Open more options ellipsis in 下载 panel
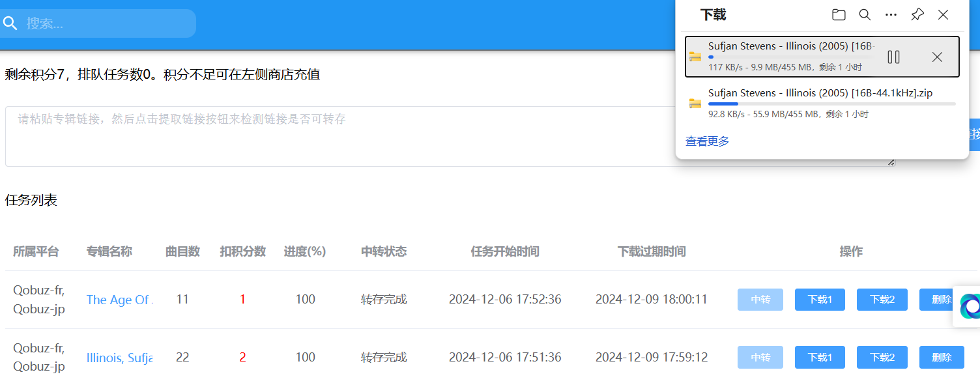Image resolution: width=980 pixels, height=383 pixels. [891, 14]
